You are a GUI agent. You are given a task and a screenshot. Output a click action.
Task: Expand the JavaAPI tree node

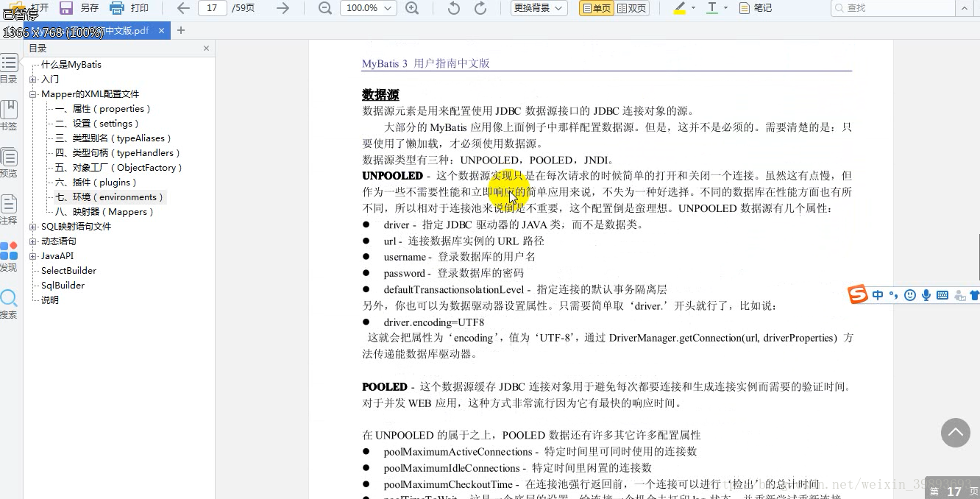pyautogui.click(x=33, y=256)
